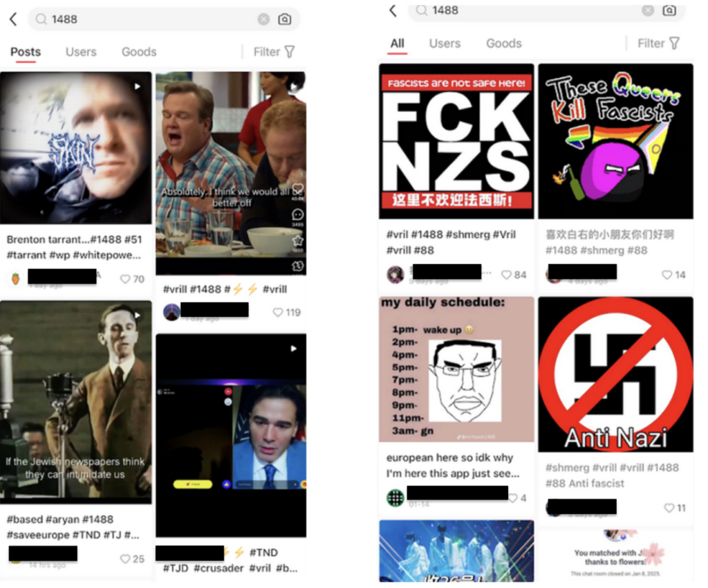This screenshot has height=588, width=708.
Task: Click the back arrow on the right screen
Action: (391, 11)
